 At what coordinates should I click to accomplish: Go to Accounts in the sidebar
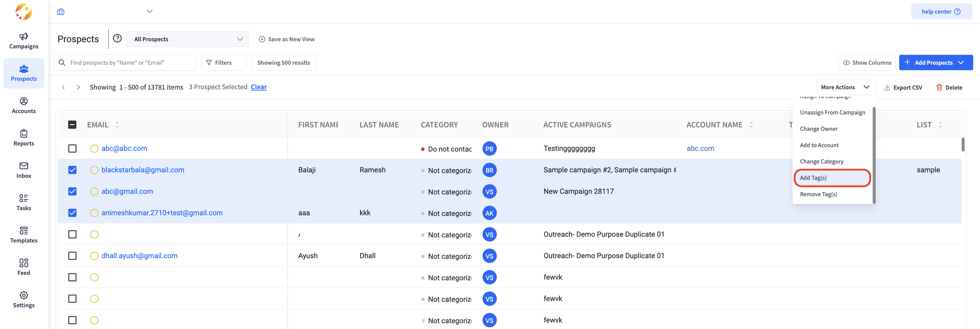coord(24,105)
